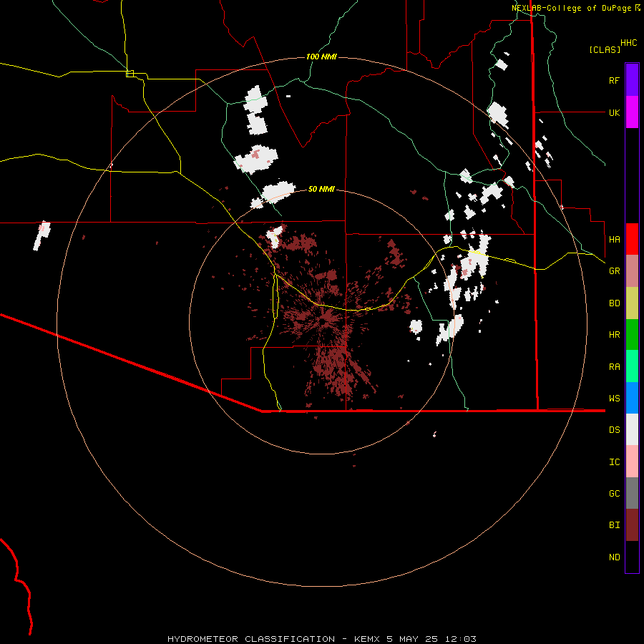Click the 50 NMI range ring label
The height and width of the screenshot is (644, 644).
pos(321,189)
